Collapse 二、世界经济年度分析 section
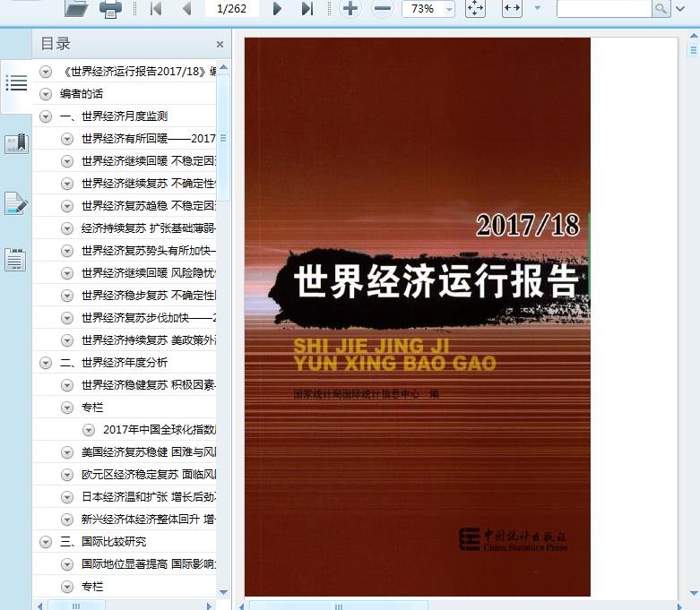700x610 pixels. (46, 363)
